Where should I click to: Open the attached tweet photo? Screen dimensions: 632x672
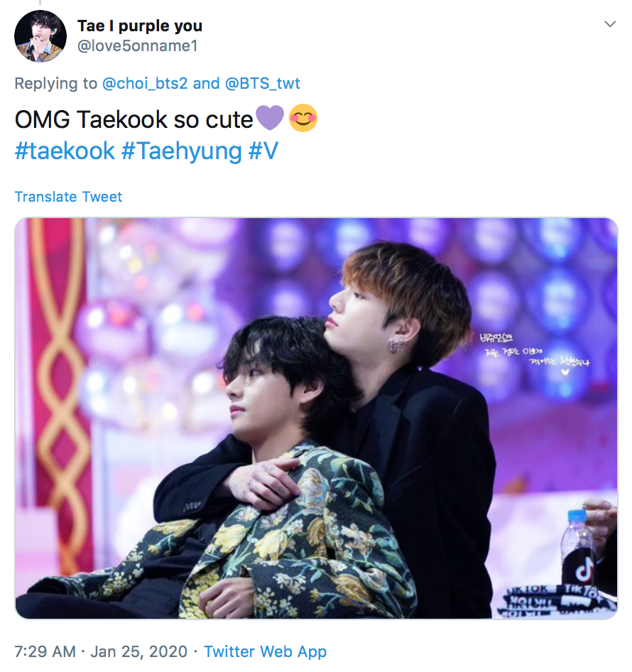[x=316, y=418]
